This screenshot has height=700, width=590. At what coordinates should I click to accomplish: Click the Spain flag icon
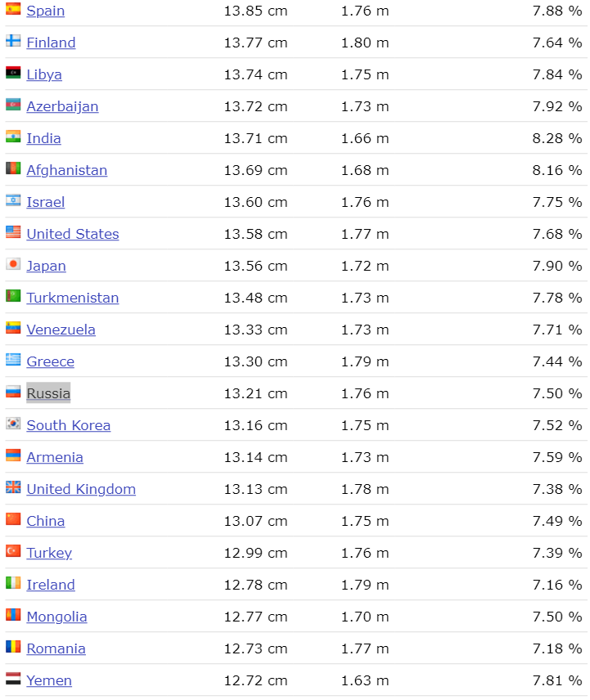pyautogui.click(x=13, y=10)
